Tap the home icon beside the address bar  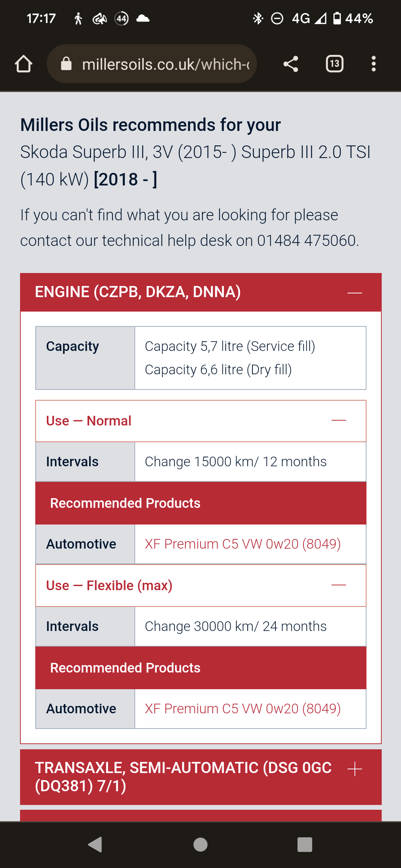pos(23,64)
